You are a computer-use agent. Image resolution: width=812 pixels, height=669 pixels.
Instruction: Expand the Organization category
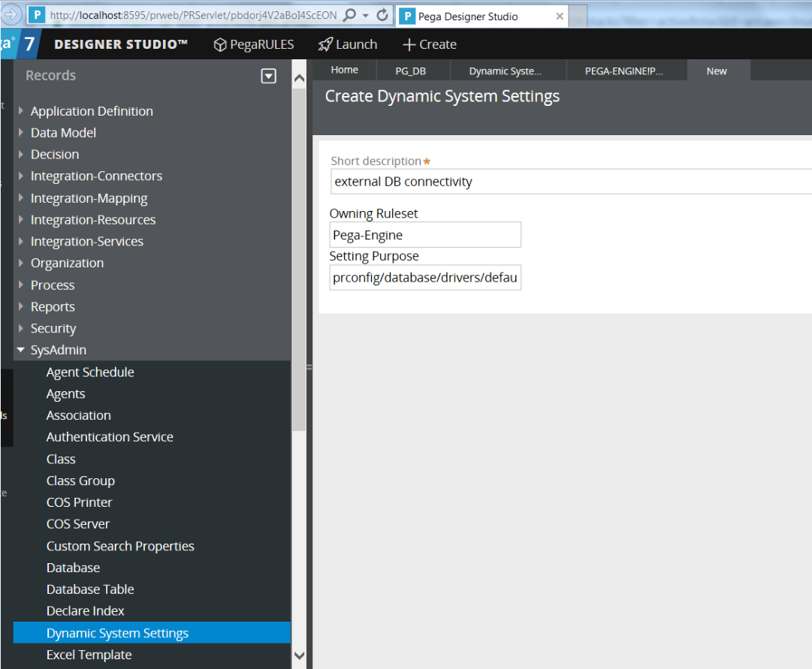tap(21, 263)
